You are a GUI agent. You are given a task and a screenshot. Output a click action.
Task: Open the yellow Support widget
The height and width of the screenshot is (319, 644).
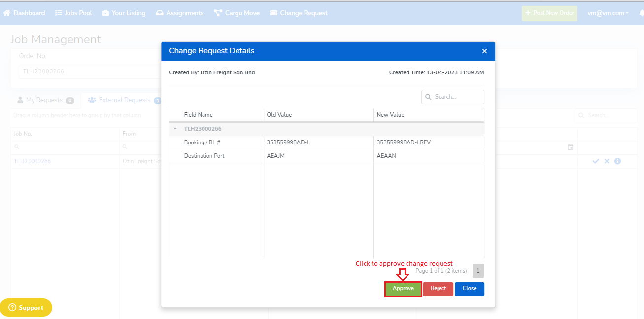(26, 307)
